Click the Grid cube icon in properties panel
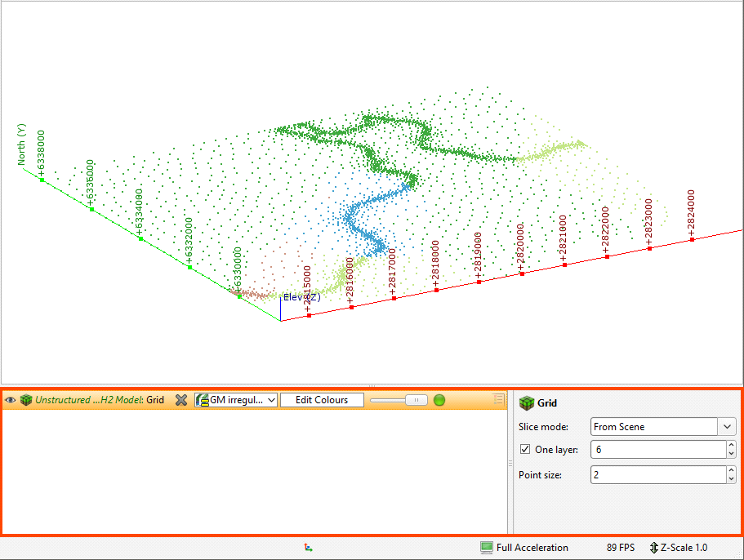Image resolution: width=744 pixels, height=560 pixels. [527, 402]
